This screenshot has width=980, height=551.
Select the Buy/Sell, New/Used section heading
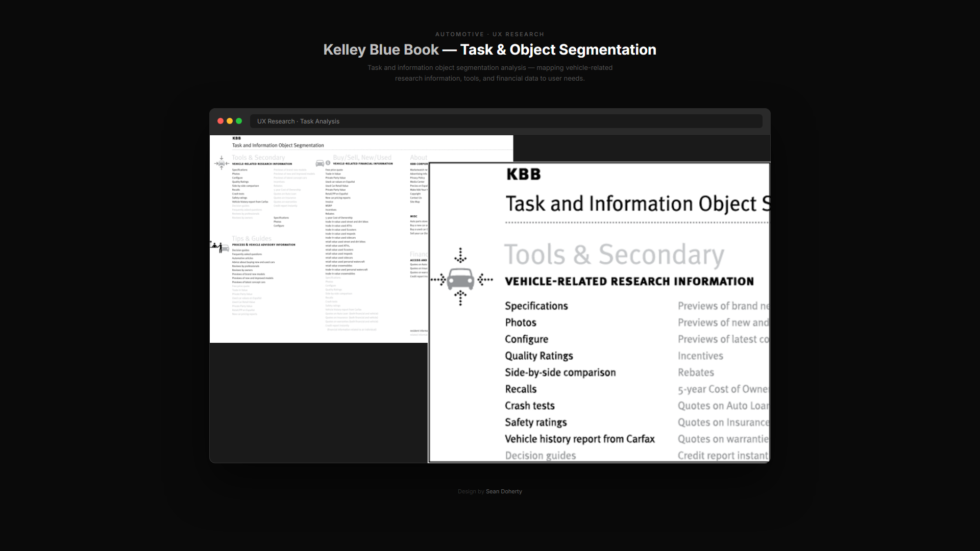point(362,158)
